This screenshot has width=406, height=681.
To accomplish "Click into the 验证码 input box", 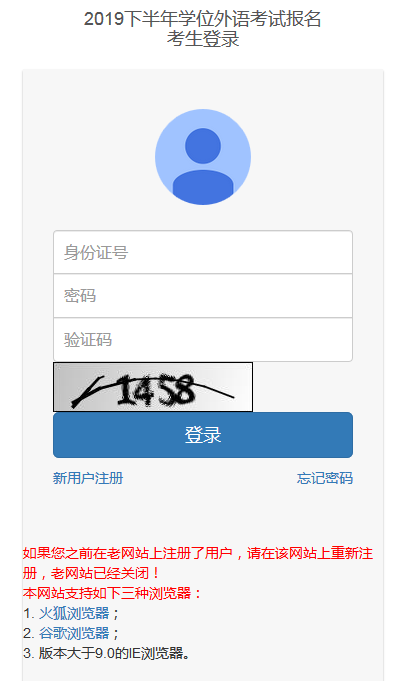I will pyautogui.click(x=203, y=340).
